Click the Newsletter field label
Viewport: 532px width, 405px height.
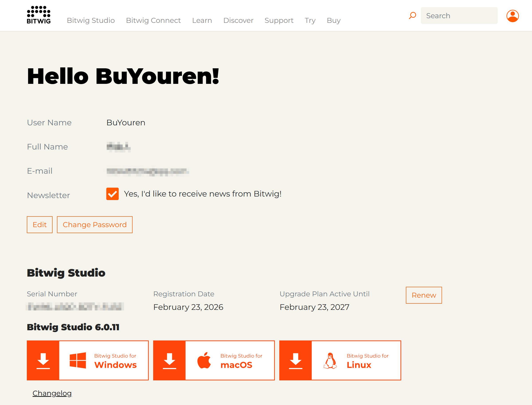click(48, 195)
